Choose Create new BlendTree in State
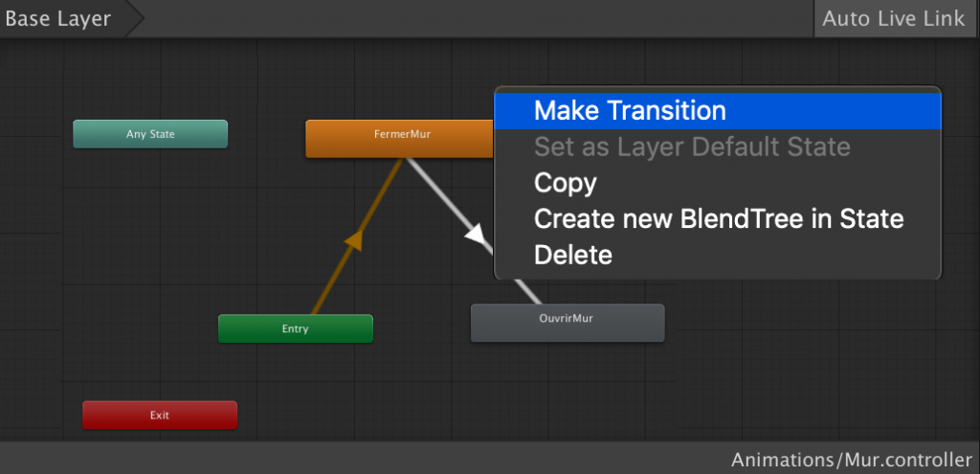Image resolution: width=980 pixels, height=474 pixels. click(718, 218)
